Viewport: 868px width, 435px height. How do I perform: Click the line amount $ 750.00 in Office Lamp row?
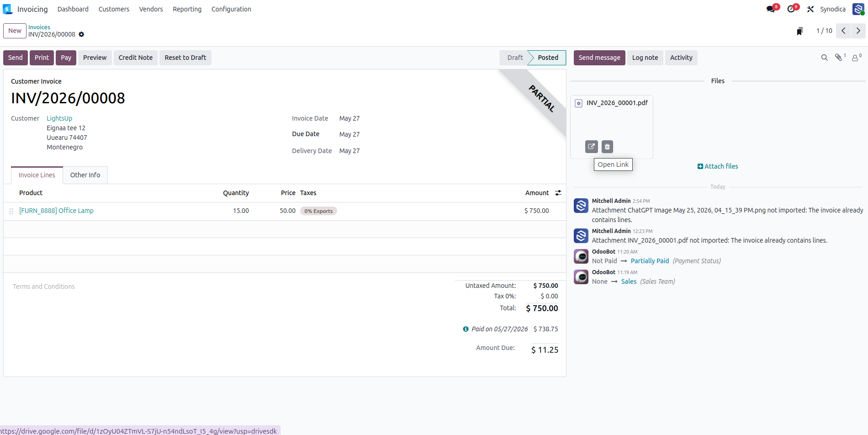tap(536, 211)
